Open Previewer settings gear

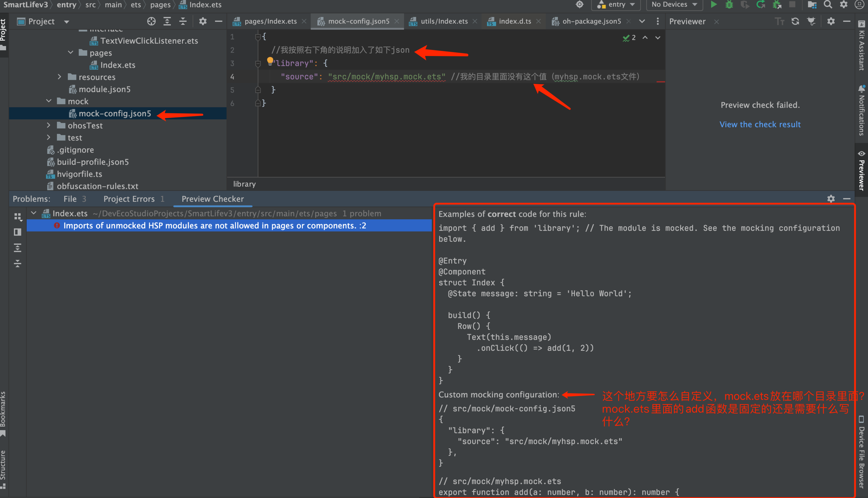coord(831,22)
